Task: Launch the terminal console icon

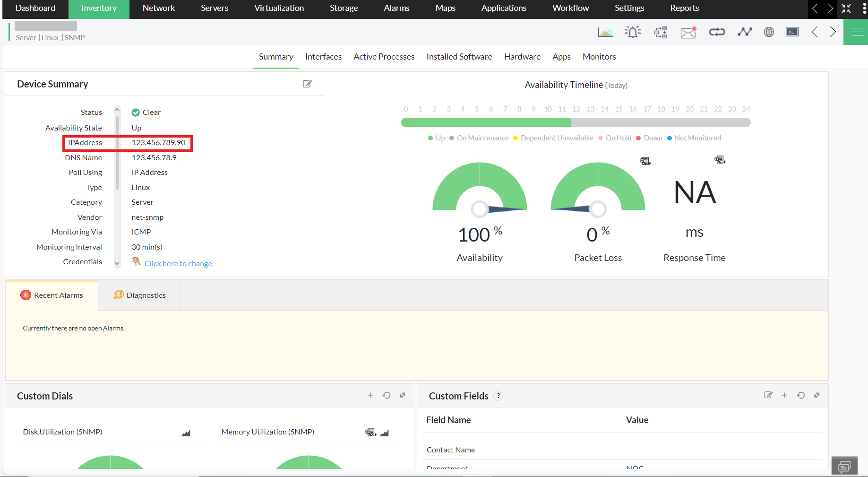Action: (x=792, y=32)
